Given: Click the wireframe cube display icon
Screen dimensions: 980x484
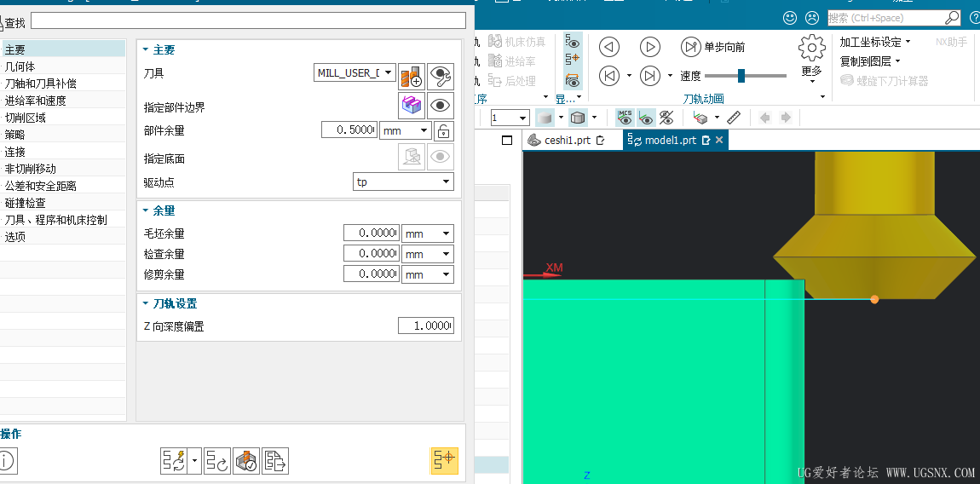Looking at the screenshot, I should click(x=578, y=118).
